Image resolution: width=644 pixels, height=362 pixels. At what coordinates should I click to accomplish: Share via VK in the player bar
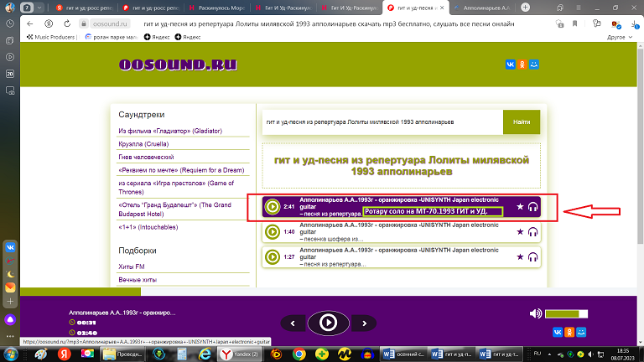click(x=558, y=332)
